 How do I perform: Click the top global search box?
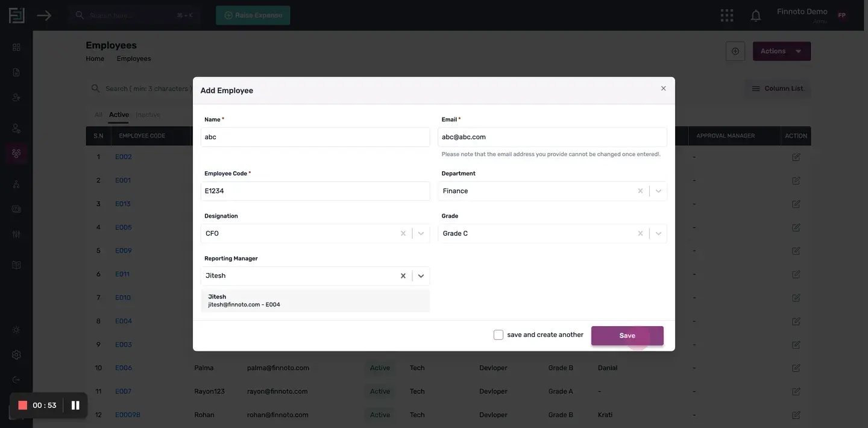click(x=134, y=15)
